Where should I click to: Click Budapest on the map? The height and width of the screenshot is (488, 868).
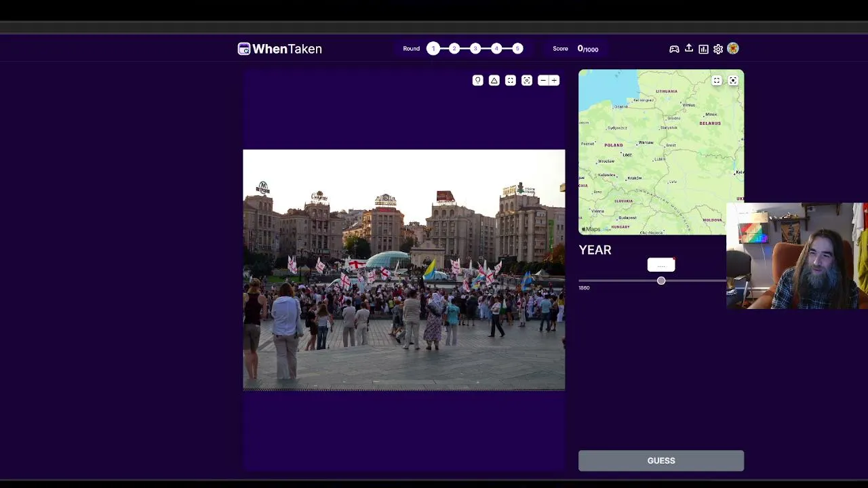click(627, 218)
